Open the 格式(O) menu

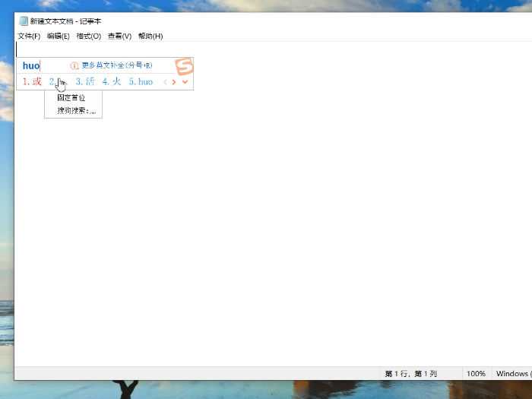(88, 36)
